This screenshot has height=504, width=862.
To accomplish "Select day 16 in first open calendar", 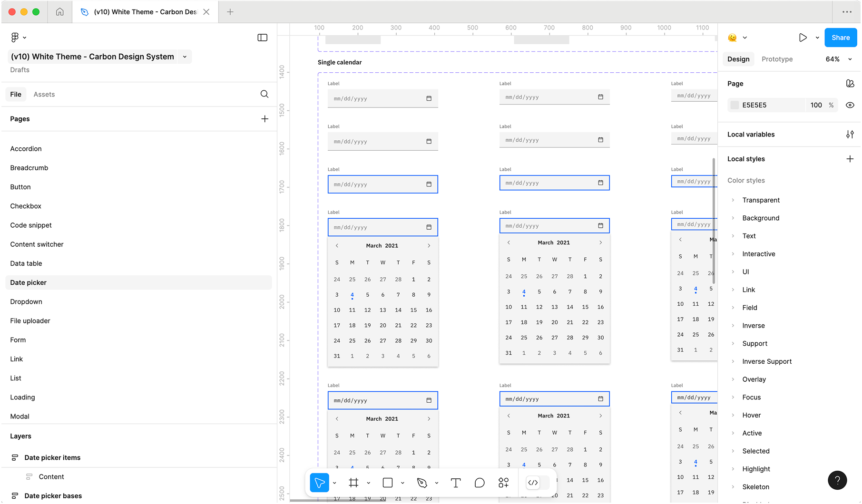I will 429,310.
